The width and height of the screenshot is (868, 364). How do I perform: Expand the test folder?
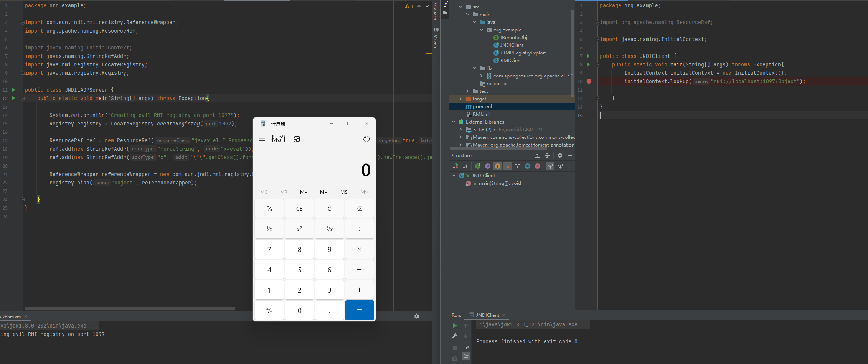[468, 91]
